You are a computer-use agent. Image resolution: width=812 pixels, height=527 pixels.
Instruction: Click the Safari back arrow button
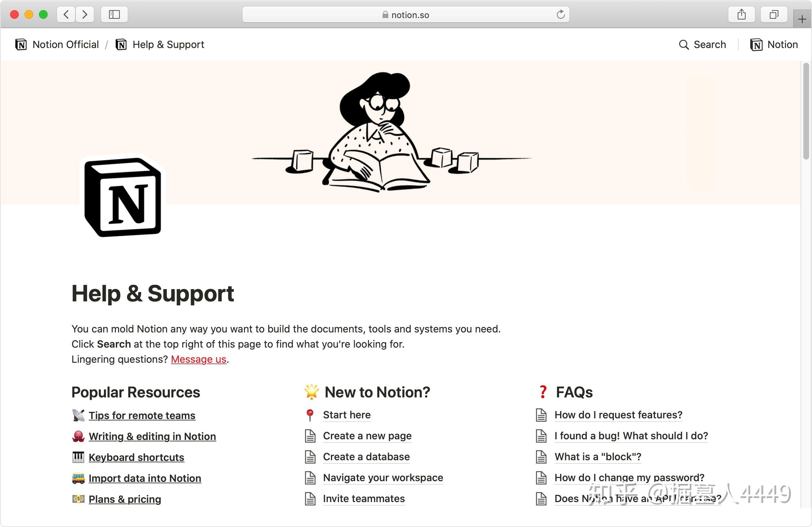click(66, 14)
